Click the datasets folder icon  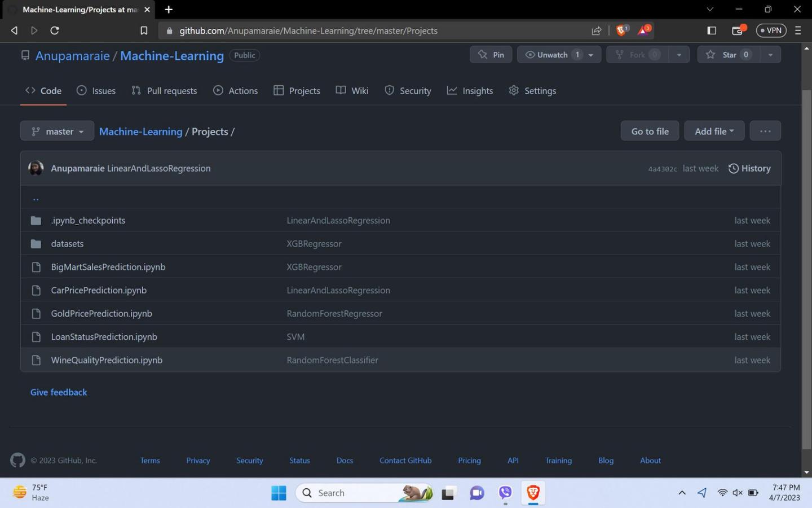pyautogui.click(x=36, y=243)
